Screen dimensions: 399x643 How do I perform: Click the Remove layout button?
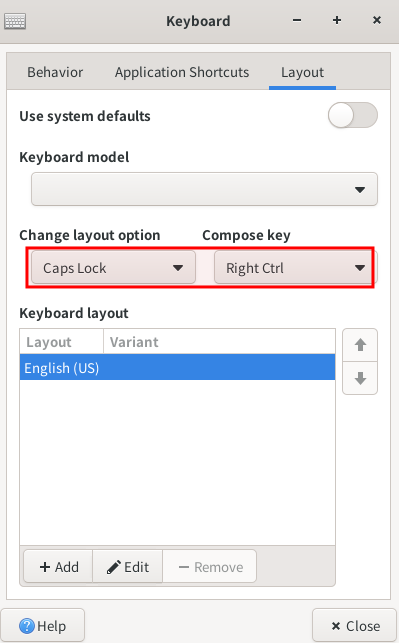point(210,567)
